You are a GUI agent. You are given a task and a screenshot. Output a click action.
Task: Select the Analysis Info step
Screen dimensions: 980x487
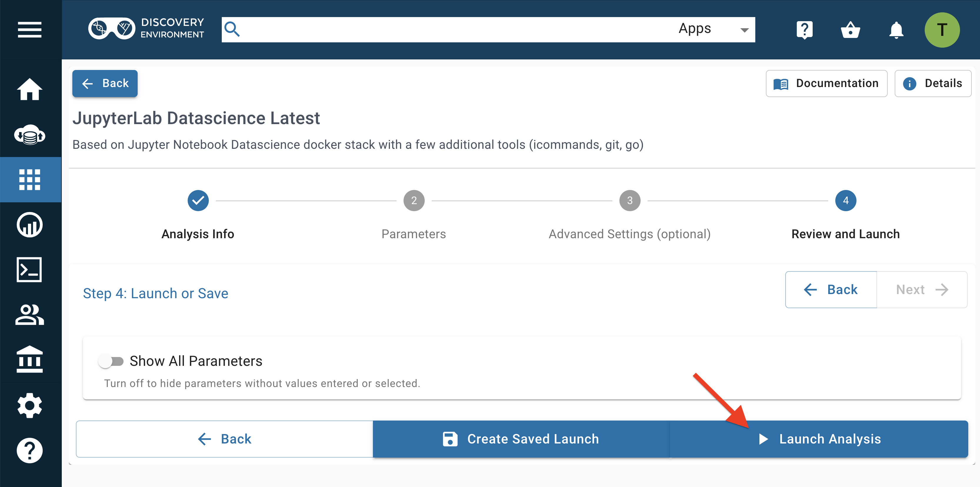coord(198,201)
